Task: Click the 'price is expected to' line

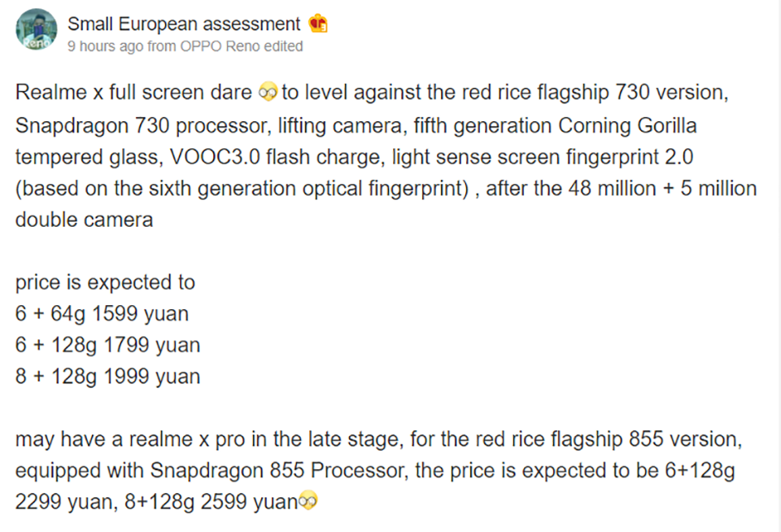Action: [x=105, y=282]
